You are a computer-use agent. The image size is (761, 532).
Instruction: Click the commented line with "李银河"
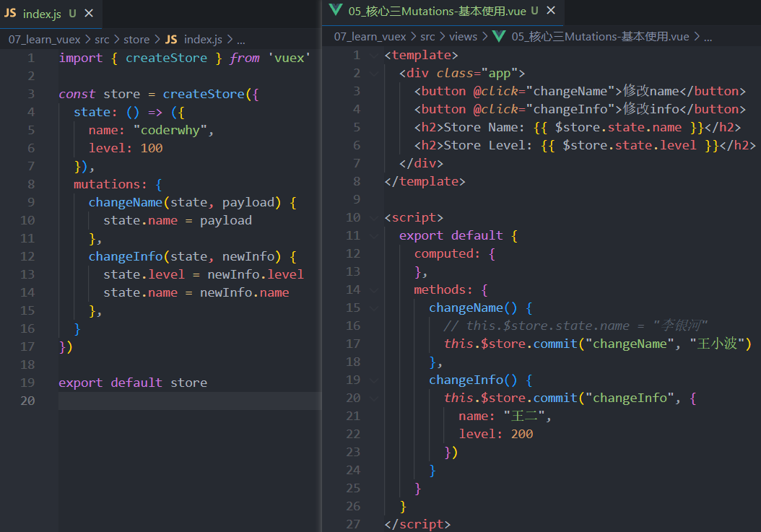(x=575, y=326)
